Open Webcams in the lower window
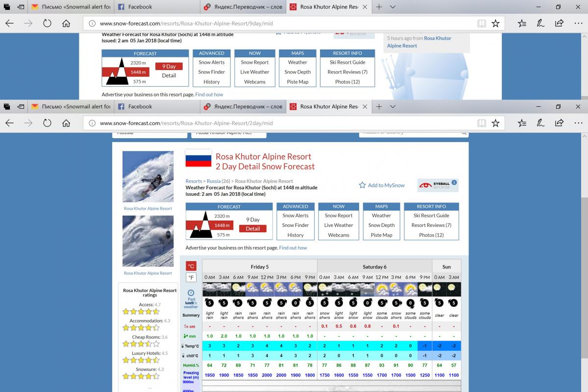 coord(339,235)
